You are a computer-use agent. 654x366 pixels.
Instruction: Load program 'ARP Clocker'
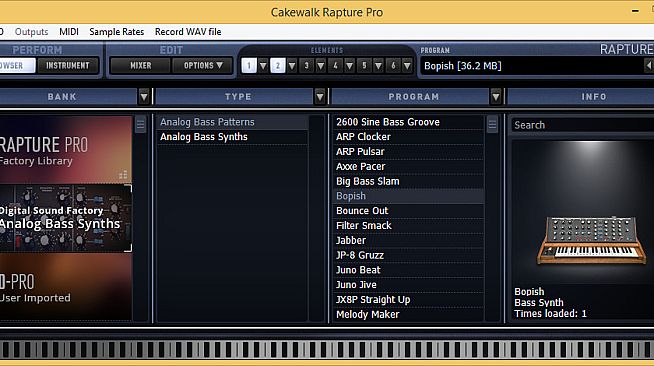coord(409,137)
